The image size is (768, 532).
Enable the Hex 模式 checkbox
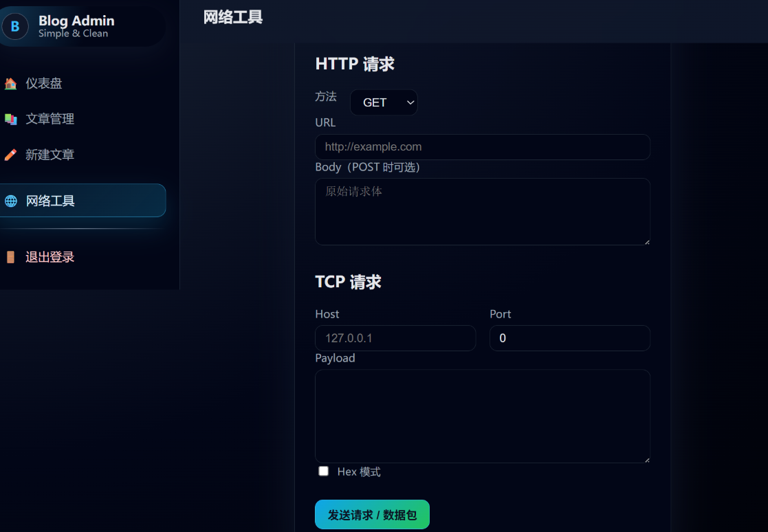[323, 472]
